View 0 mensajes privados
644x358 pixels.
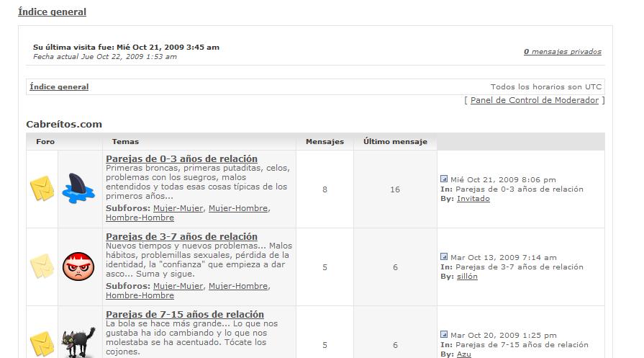click(562, 52)
